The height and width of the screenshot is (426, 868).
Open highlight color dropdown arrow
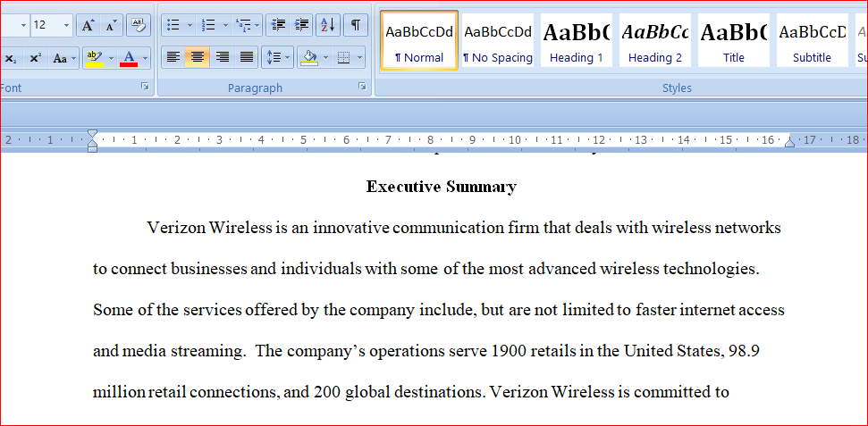point(111,58)
